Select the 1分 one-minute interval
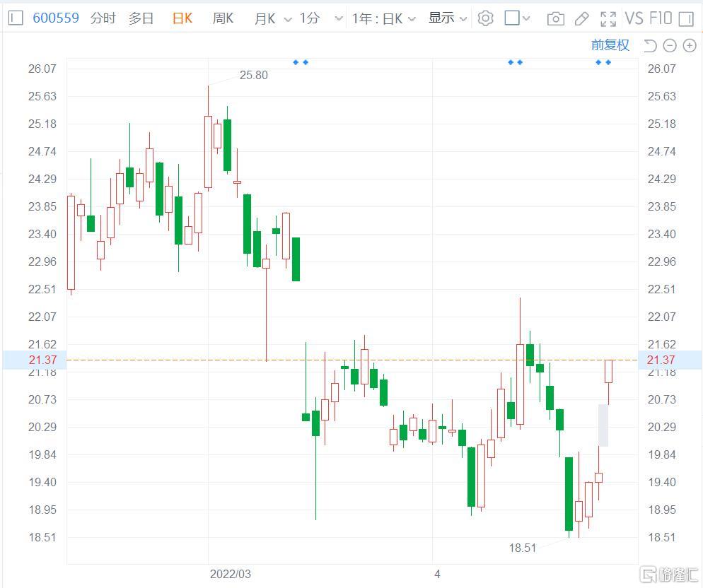 [x=310, y=18]
